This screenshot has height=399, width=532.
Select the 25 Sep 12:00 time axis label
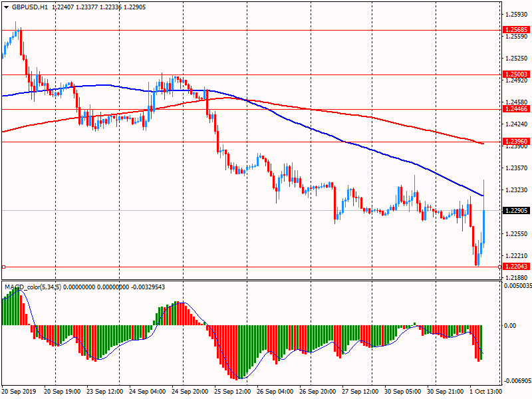click(232, 392)
